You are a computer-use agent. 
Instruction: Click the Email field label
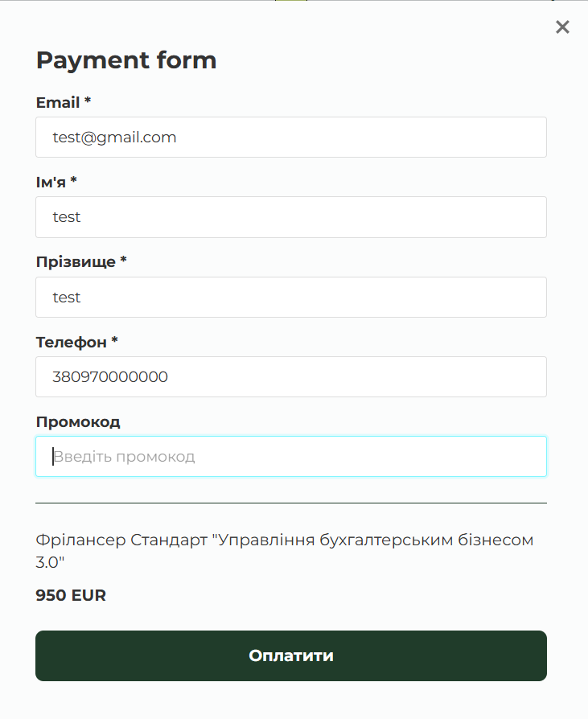[x=58, y=103]
